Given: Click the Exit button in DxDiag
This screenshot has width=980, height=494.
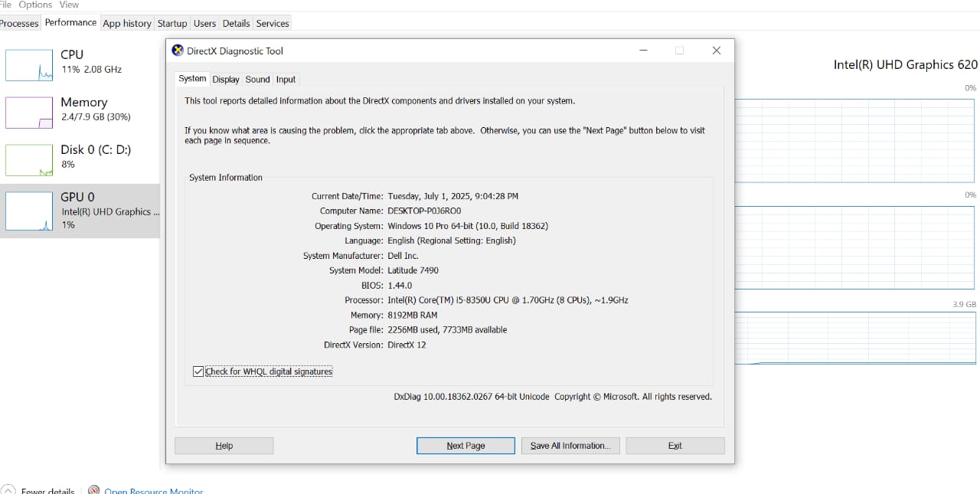Looking at the screenshot, I should pos(675,446).
